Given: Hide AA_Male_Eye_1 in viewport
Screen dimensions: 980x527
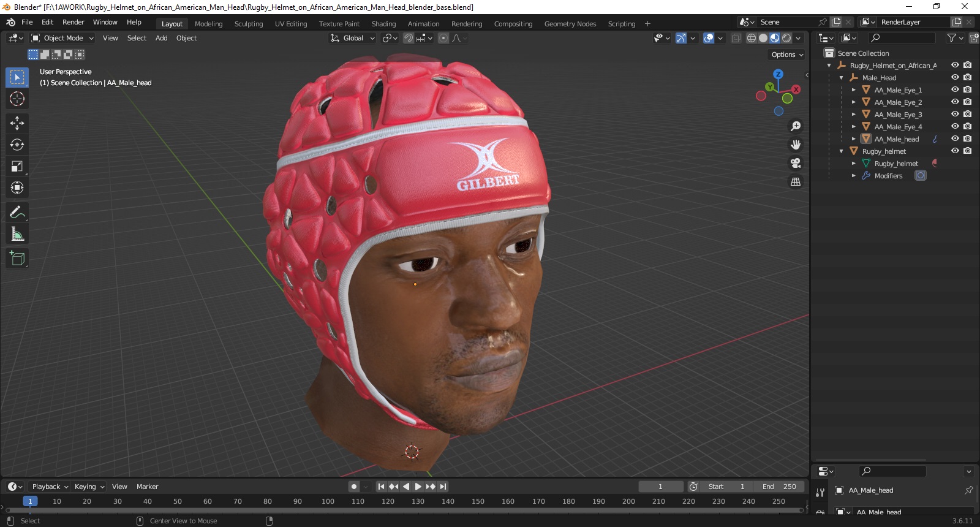Looking at the screenshot, I should [955, 89].
